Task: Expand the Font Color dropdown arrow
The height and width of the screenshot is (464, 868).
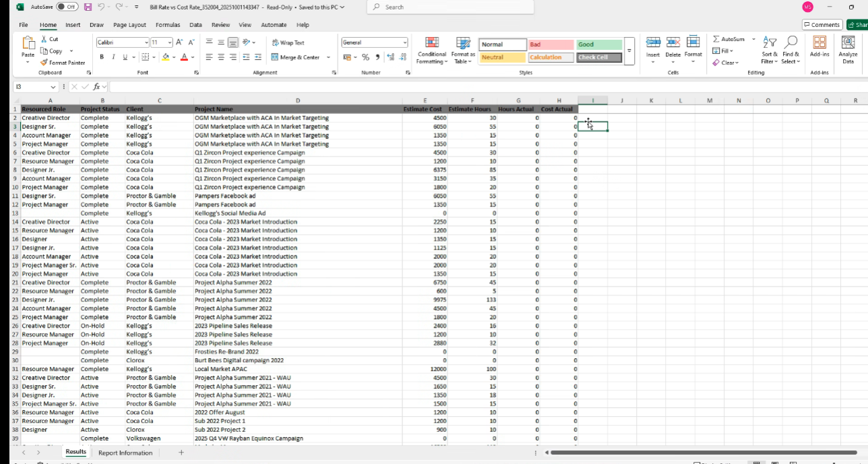Action: [x=193, y=57]
